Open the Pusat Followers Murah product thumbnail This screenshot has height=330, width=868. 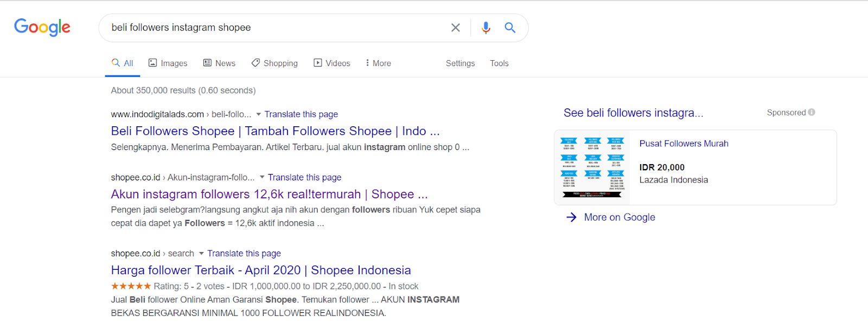coord(592,167)
